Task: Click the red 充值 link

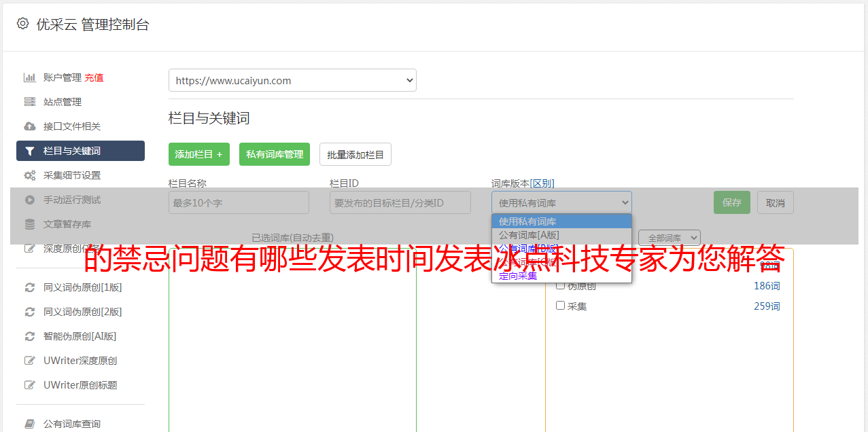Action: pos(94,77)
